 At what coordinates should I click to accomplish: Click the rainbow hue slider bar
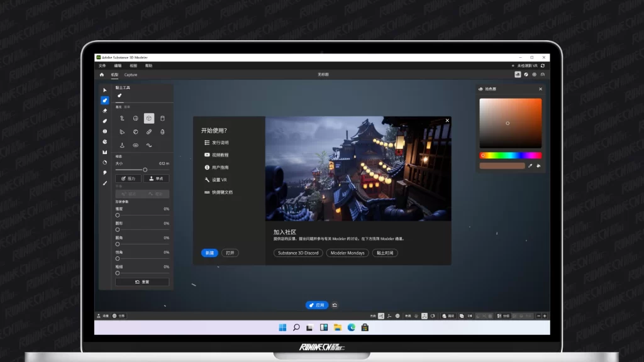[x=510, y=155]
